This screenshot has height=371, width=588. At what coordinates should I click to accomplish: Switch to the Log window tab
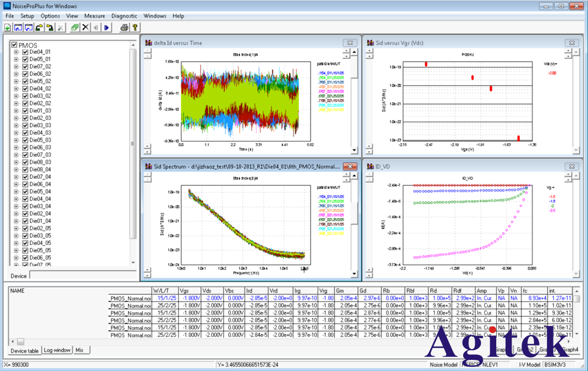pyautogui.click(x=57, y=350)
